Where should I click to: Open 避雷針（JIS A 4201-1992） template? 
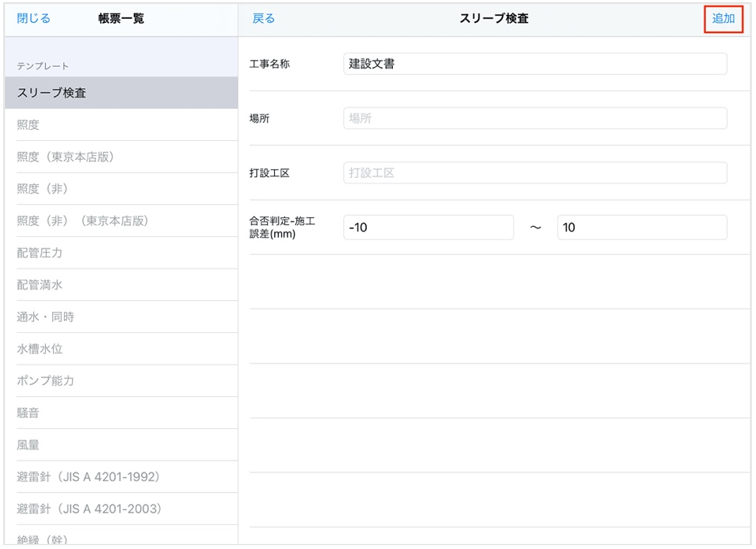120,477
